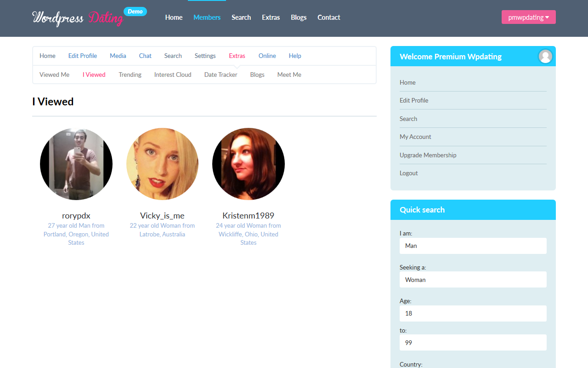
Task: Click Kristenm1989 profile photo
Action: [x=249, y=164]
